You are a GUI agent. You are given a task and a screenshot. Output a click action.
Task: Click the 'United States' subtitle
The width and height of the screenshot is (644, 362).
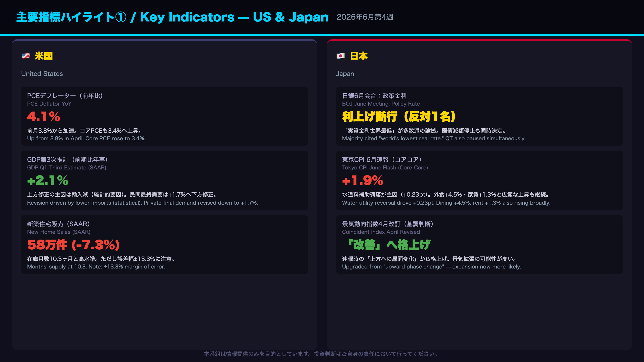coord(42,74)
